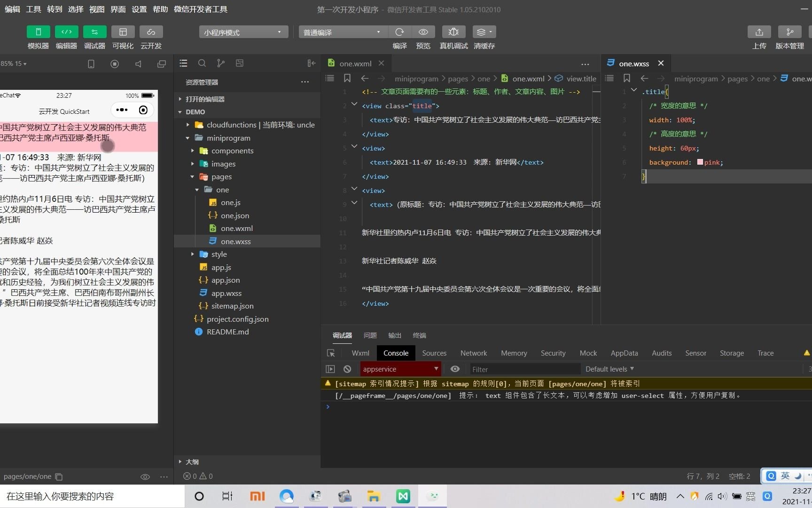Click the simulator phone device icon
The image size is (812, 508).
pyautogui.click(x=91, y=63)
